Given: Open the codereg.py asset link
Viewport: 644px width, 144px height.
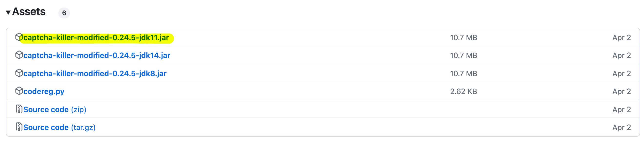Looking at the screenshot, I should click(44, 92).
